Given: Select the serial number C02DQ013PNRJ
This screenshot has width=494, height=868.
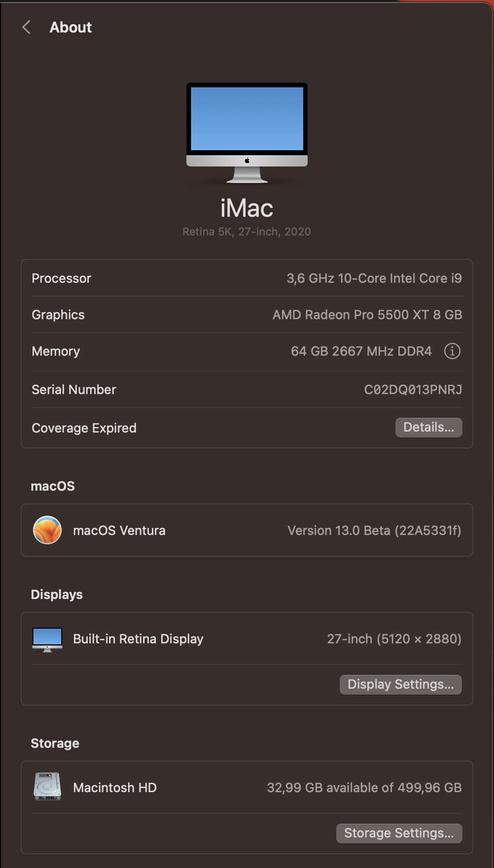Looking at the screenshot, I should click(413, 390).
